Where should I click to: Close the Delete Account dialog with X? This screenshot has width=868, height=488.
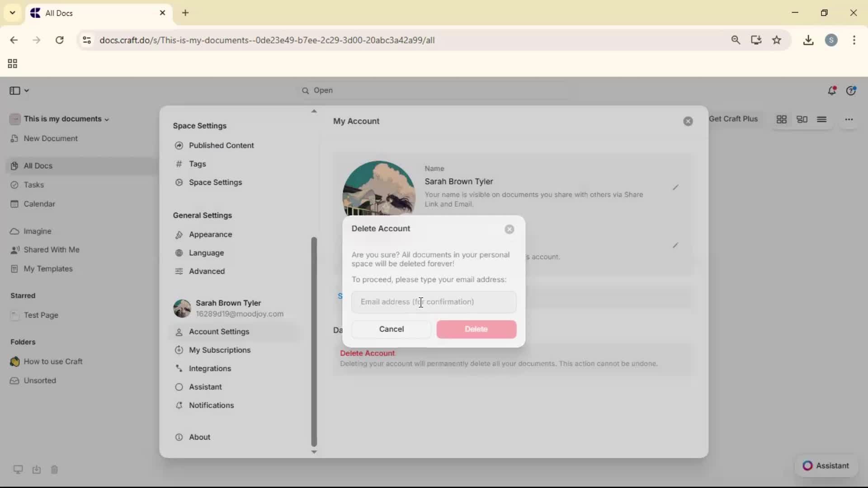509,230
